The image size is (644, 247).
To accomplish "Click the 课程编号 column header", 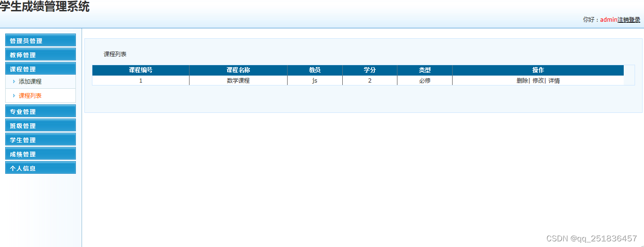I will (140, 70).
